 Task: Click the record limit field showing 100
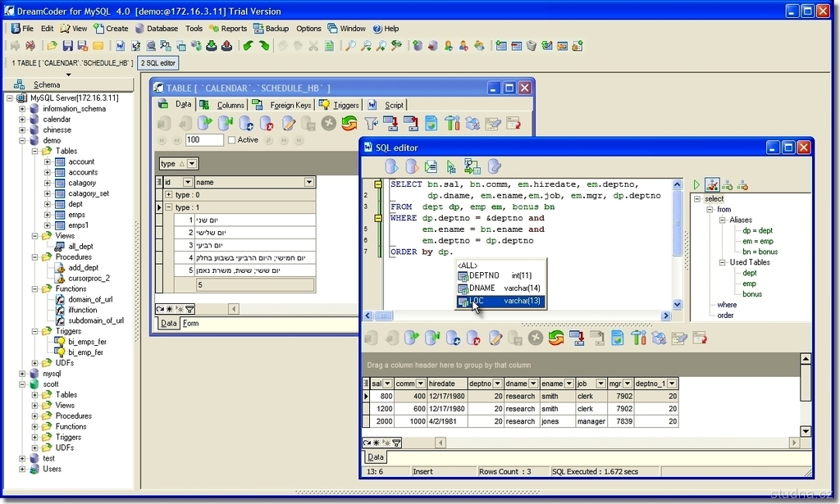pos(204,140)
